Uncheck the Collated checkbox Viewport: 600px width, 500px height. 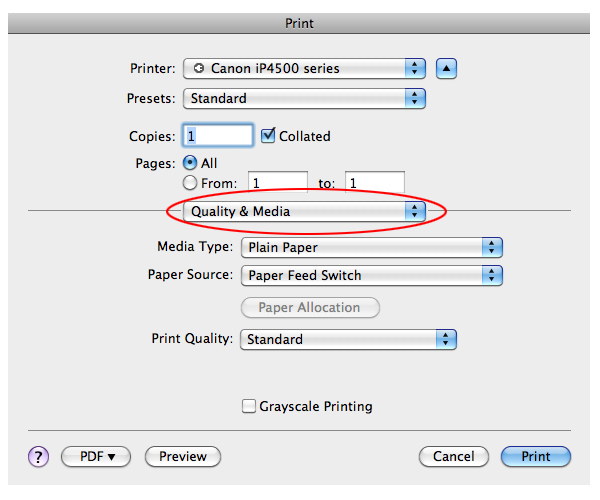pos(268,135)
